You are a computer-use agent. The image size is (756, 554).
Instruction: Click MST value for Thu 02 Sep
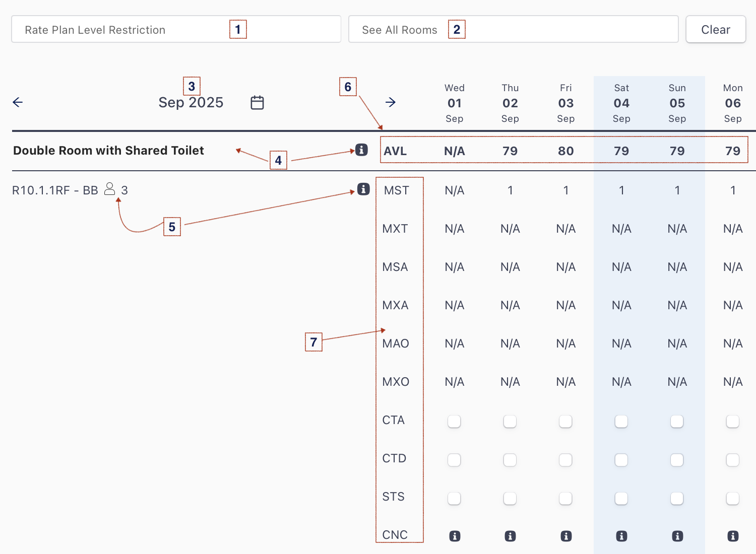pyautogui.click(x=510, y=190)
